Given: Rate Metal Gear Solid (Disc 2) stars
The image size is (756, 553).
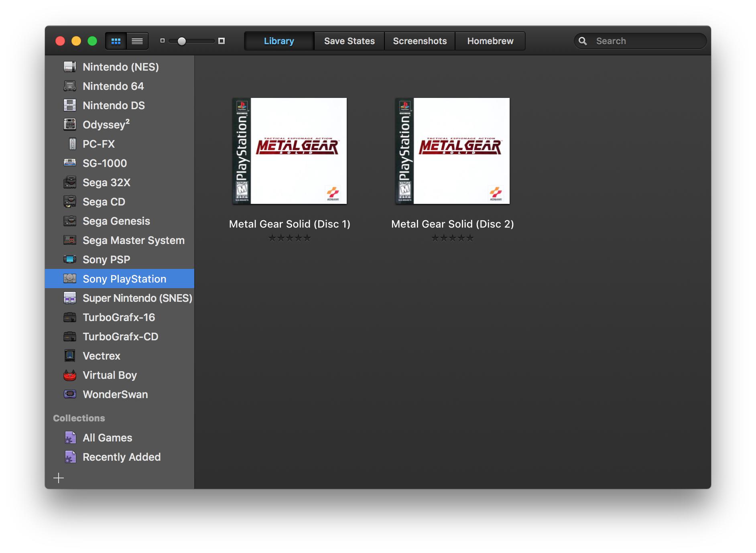Looking at the screenshot, I should pos(453,238).
